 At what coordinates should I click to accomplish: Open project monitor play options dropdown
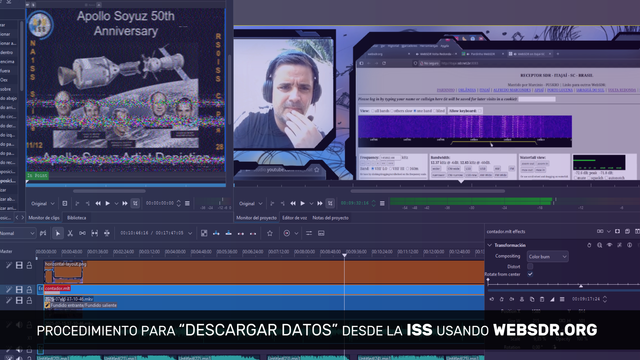pyautogui.click(x=311, y=203)
